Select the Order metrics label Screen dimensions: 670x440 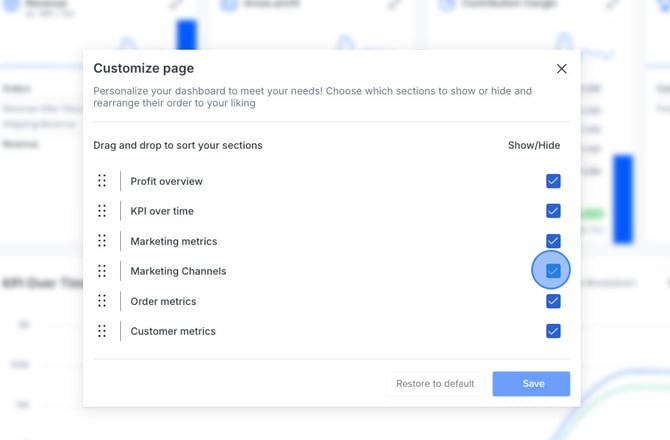(x=163, y=301)
